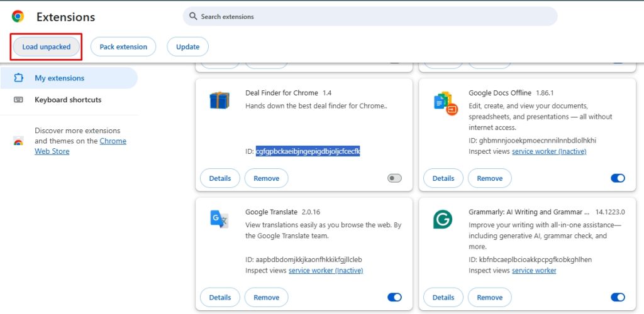
Task: Remove the Google Docs Offline extension
Action: tap(490, 178)
